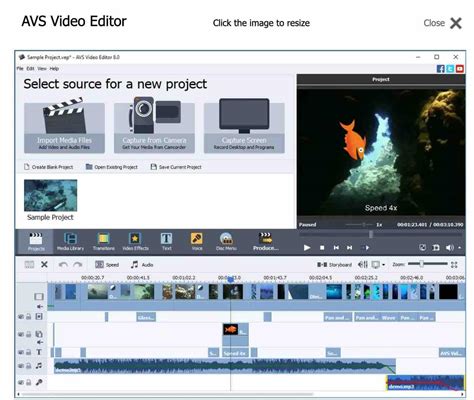Click the Produce button
The height and width of the screenshot is (400, 474).
[265, 242]
